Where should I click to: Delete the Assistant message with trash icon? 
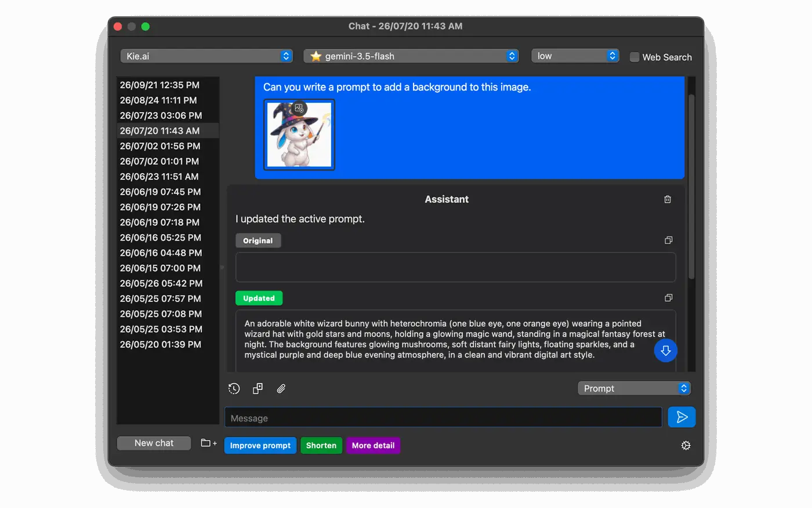(668, 199)
